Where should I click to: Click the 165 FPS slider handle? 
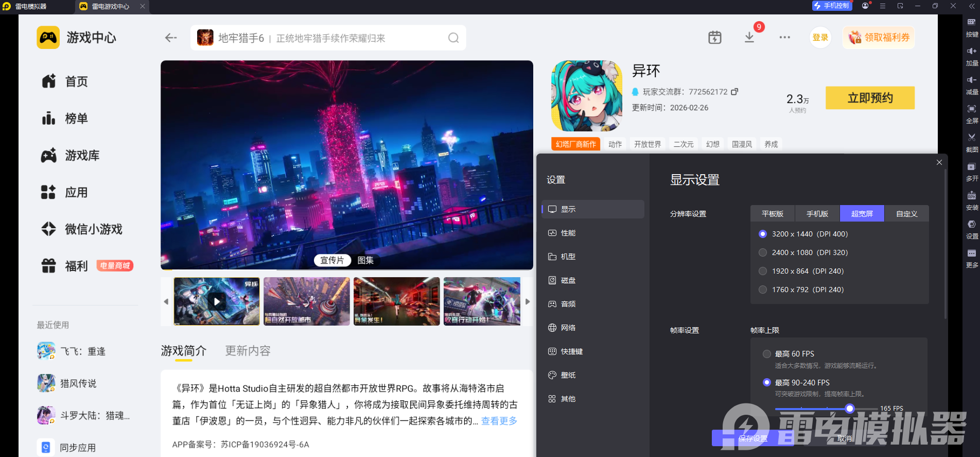(x=850, y=409)
